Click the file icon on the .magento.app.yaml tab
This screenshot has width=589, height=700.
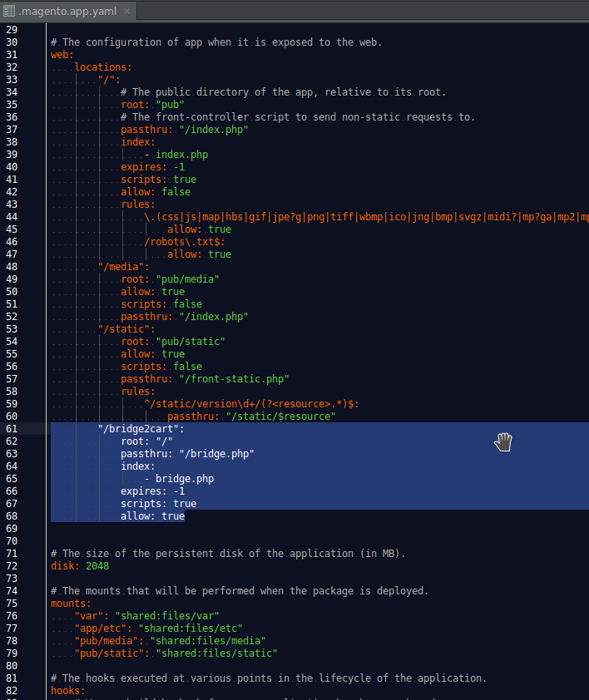tap(9, 10)
